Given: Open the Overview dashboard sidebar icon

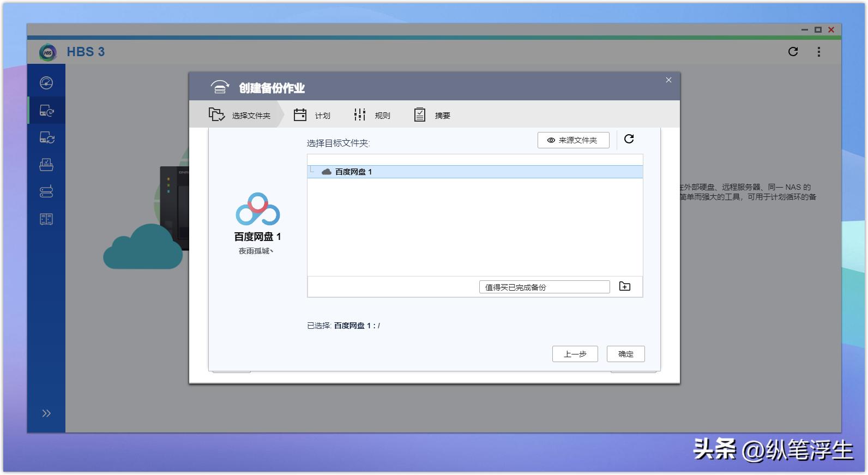Looking at the screenshot, I should [x=46, y=83].
